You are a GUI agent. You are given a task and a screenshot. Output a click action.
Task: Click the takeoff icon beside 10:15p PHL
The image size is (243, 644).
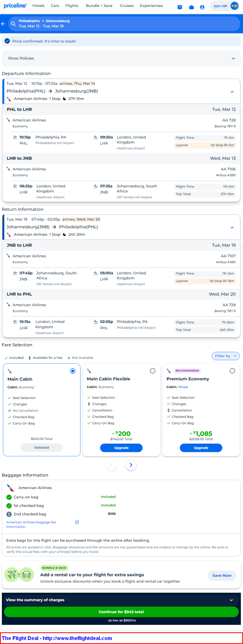(15, 137)
